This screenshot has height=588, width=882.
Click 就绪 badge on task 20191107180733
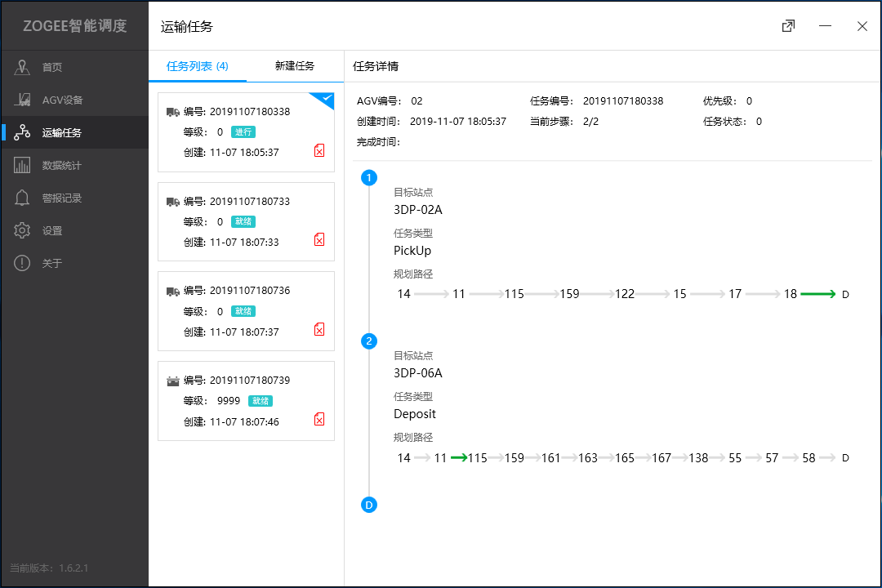243,221
